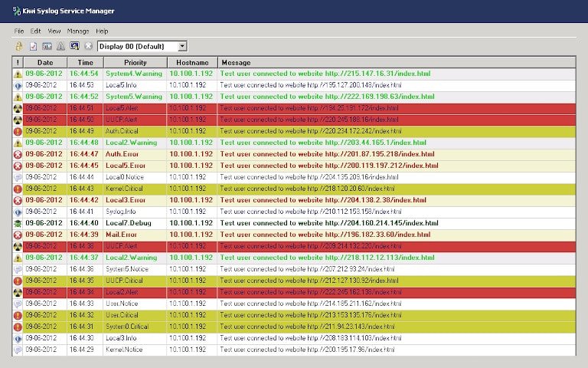The width and height of the screenshot is (588, 368).
Task: Click the monitor display toolbar icon
Action: click(74, 46)
